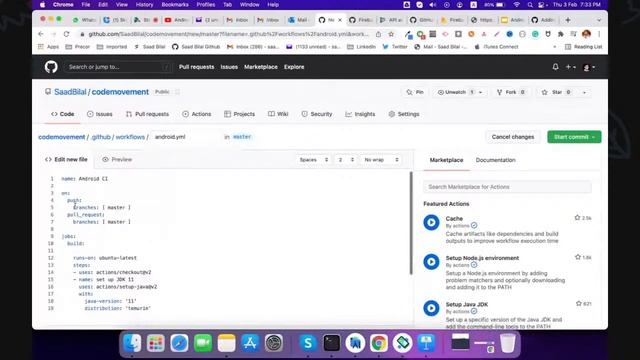
Task: Open the Security tab
Action: tap(317, 114)
